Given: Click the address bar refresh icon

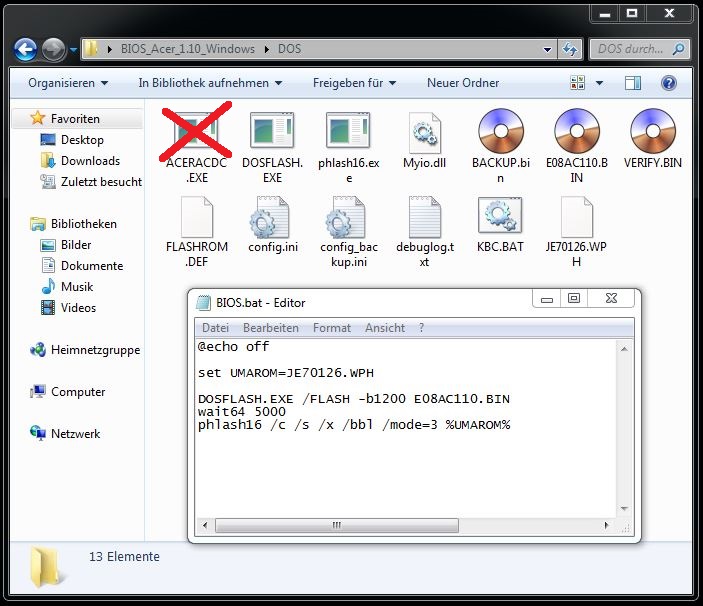Looking at the screenshot, I should click(x=570, y=49).
